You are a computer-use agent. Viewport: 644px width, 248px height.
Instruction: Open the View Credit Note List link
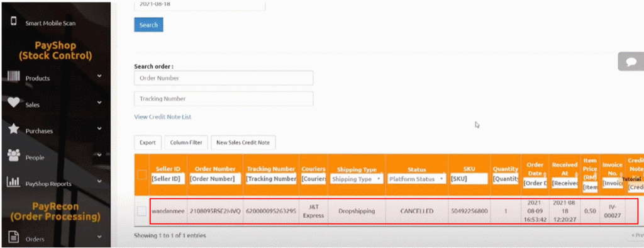click(x=163, y=117)
